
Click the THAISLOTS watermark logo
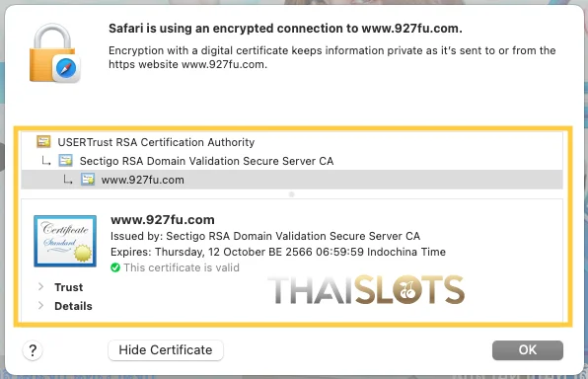click(366, 290)
